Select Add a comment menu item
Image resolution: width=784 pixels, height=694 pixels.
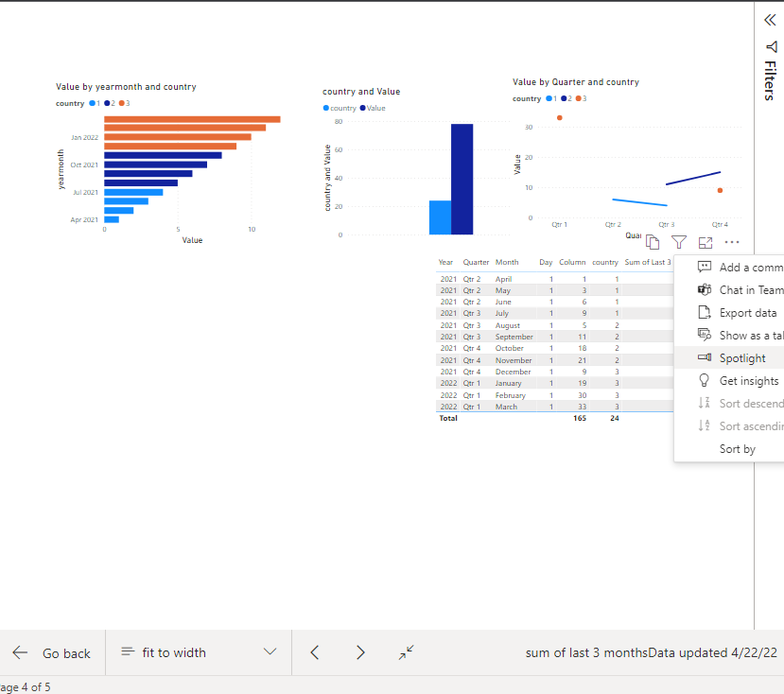click(729, 268)
